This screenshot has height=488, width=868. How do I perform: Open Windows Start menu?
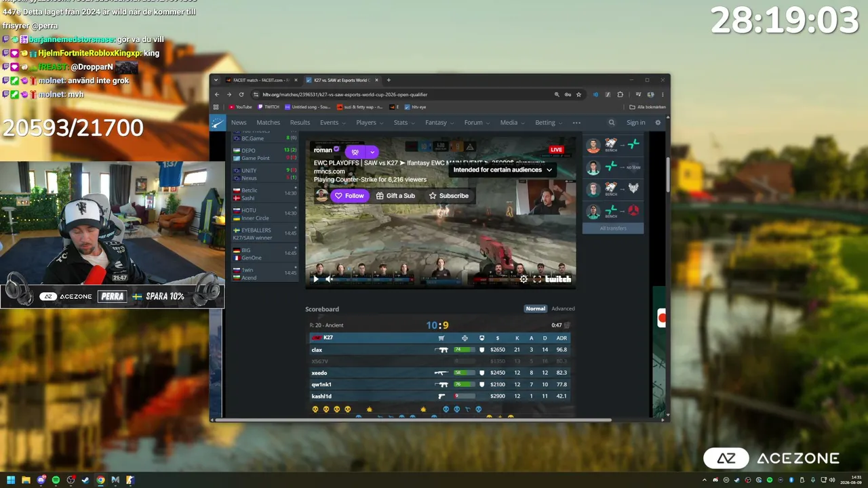(11, 480)
